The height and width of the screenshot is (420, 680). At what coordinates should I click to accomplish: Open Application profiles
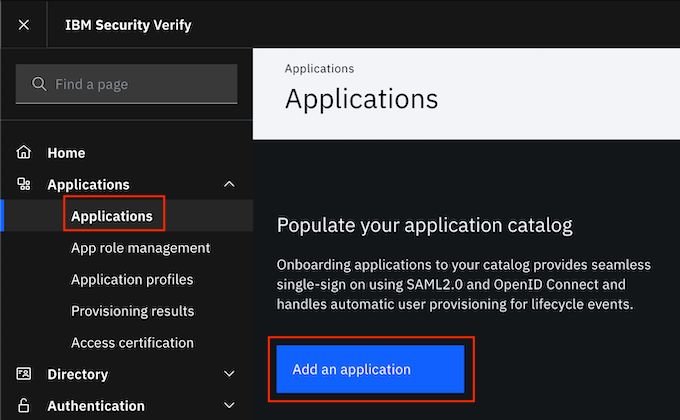(x=132, y=279)
